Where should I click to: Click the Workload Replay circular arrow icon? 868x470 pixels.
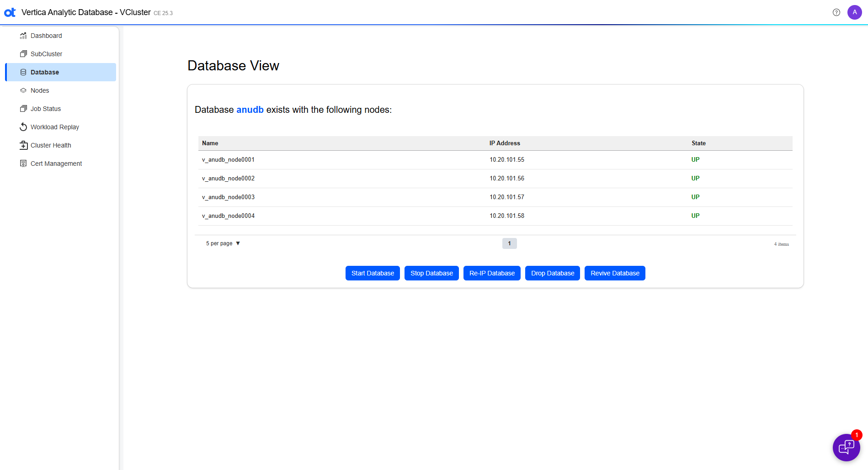(x=23, y=127)
